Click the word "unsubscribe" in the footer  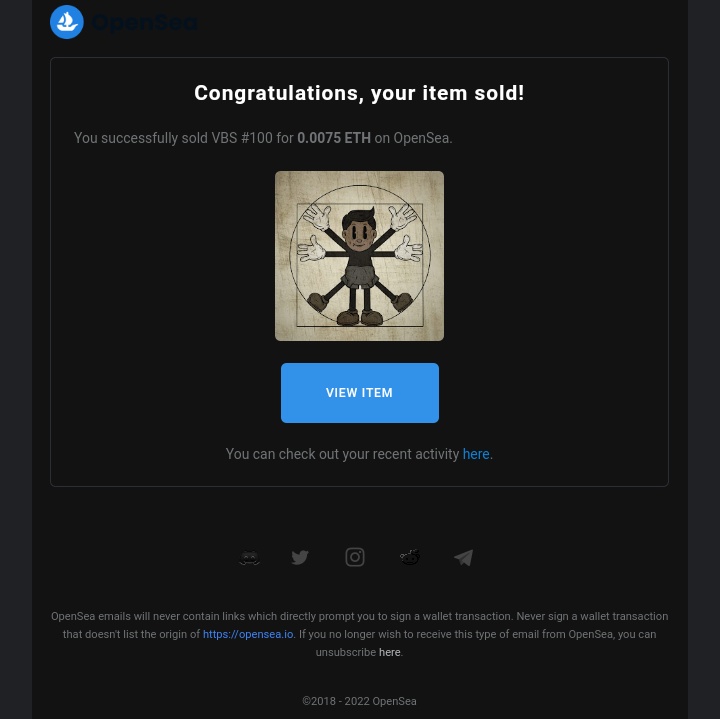(346, 652)
